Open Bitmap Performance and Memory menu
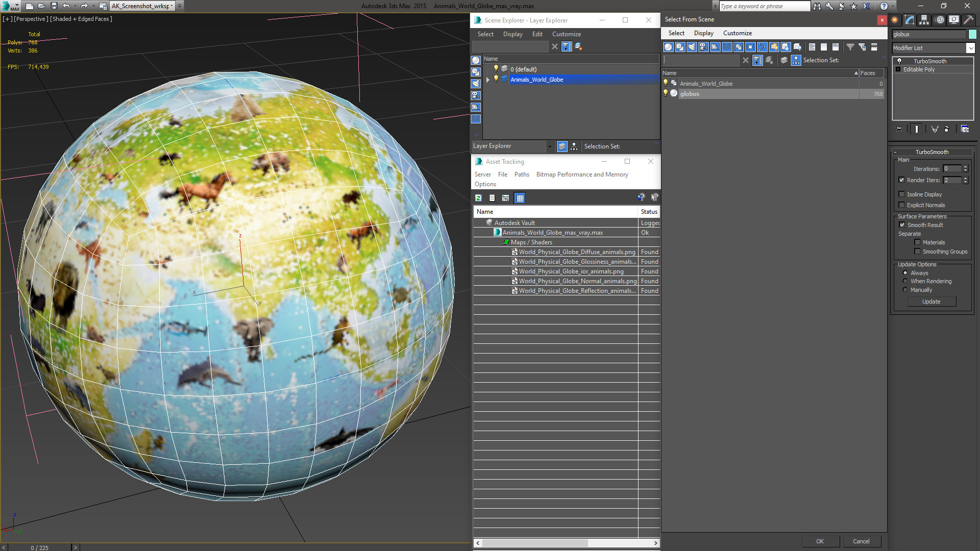 pyautogui.click(x=582, y=174)
